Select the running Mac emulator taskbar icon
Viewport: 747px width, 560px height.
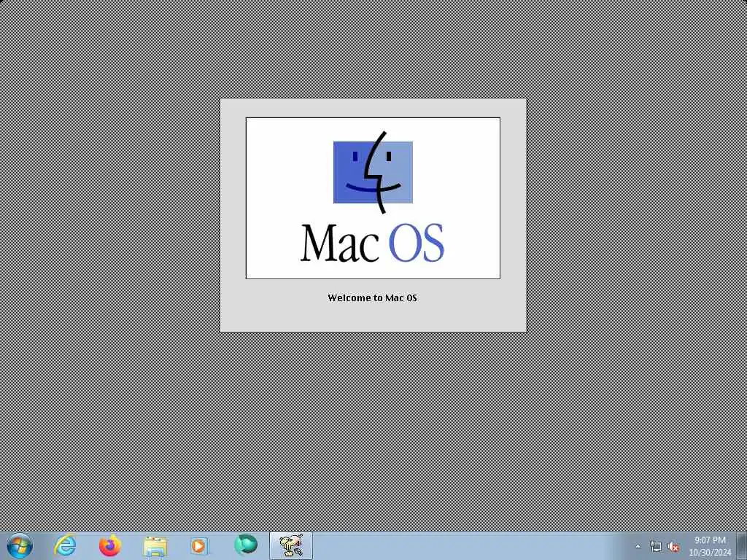coord(291,545)
